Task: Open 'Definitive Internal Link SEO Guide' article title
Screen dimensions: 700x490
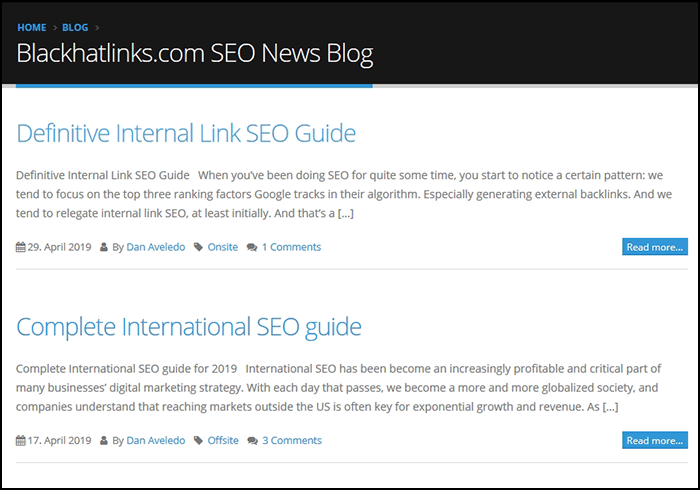Action: pyautogui.click(x=186, y=133)
